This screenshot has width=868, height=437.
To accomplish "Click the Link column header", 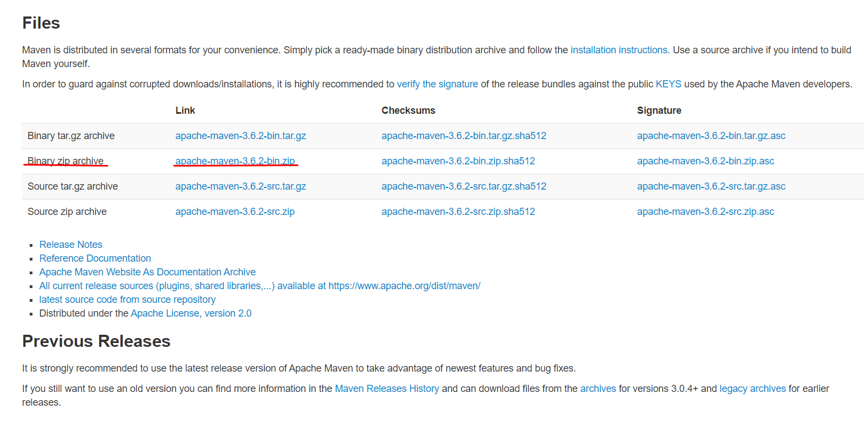I will (x=185, y=110).
